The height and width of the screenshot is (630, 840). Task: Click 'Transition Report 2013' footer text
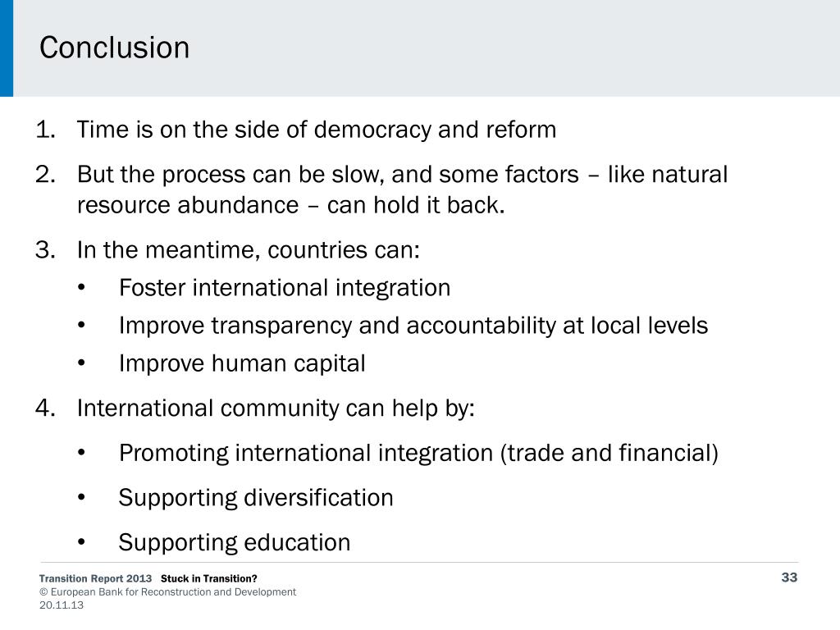[95, 578]
